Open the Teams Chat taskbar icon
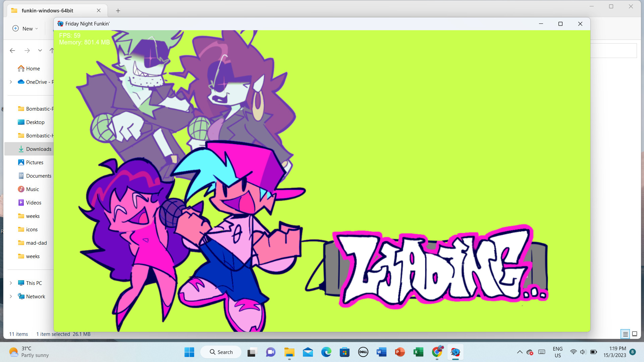The image size is (644, 362). pos(271,352)
